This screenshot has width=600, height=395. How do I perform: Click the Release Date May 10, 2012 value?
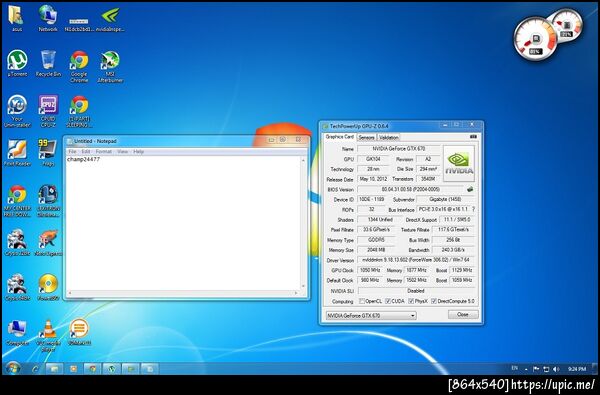[x=373, y=179]
